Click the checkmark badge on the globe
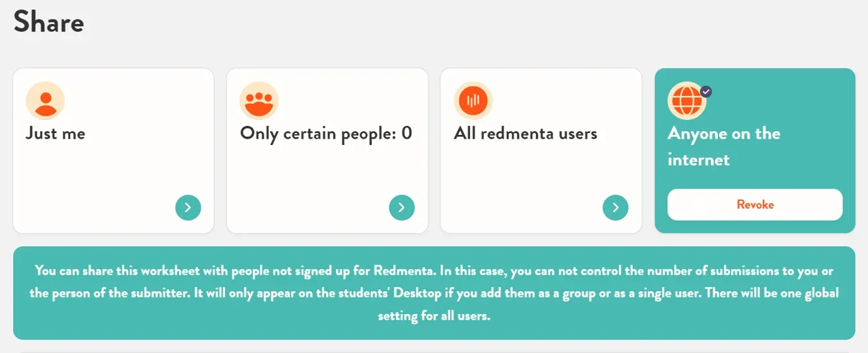This screenshot has height=353, width=868. [x=707, y=91]
